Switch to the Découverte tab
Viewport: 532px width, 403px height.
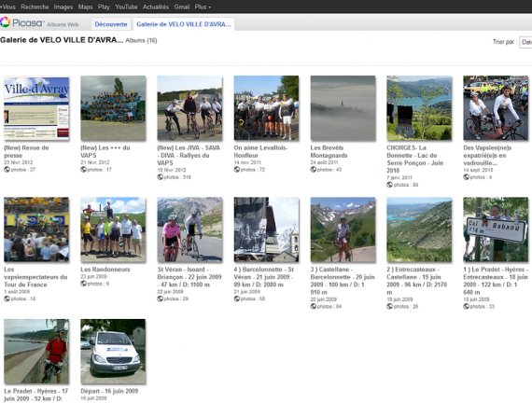click(111, 24)
